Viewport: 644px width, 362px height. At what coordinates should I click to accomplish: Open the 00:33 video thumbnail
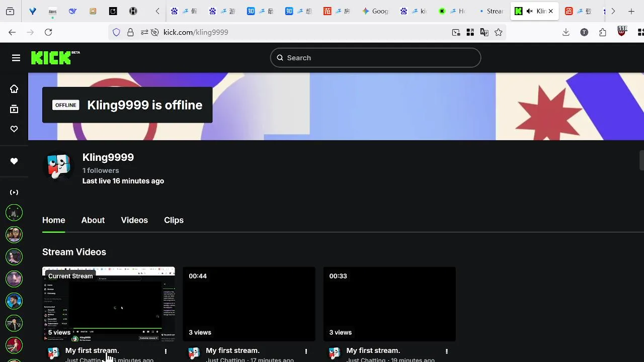pos(389,304)
